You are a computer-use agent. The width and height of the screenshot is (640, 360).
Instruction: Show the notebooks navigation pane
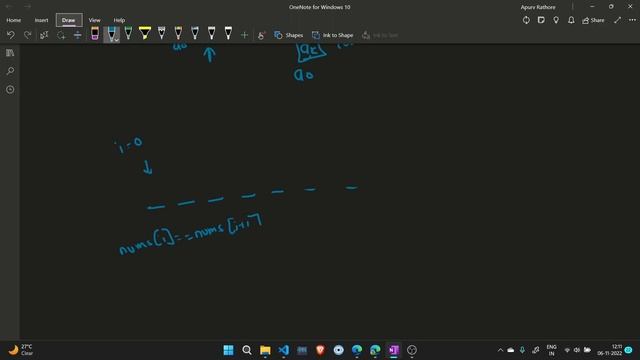[x=10, y=53]
